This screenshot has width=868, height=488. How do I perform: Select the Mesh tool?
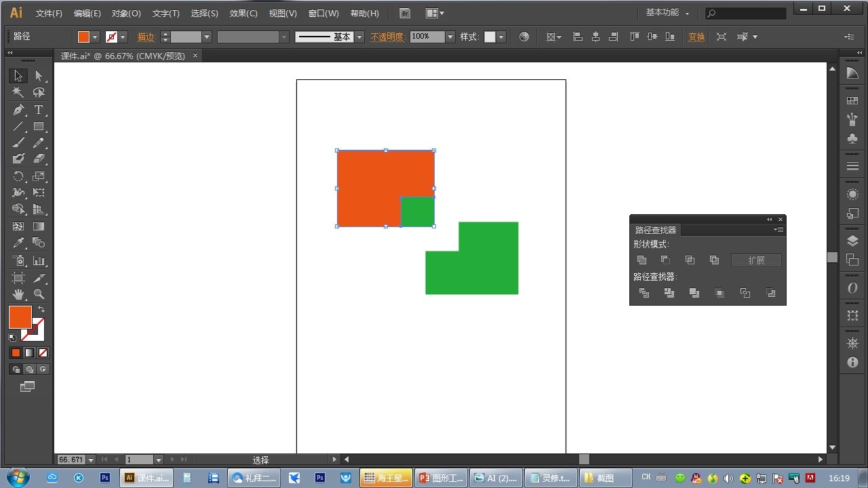pos(18,226)
